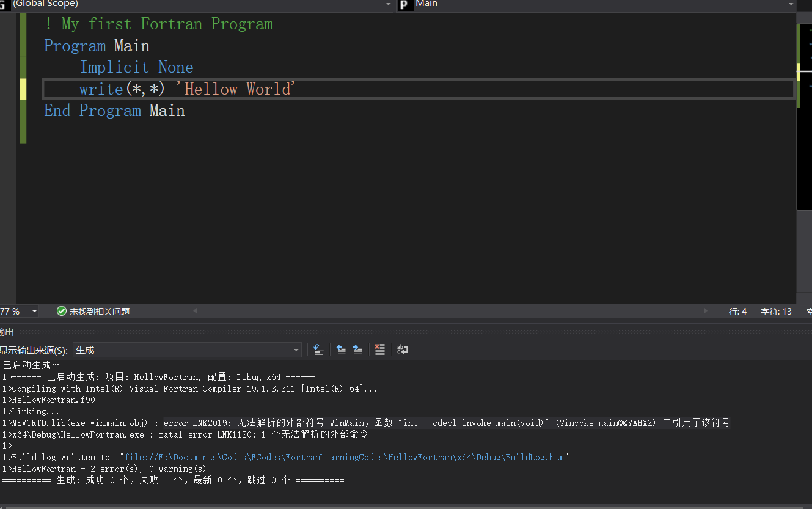
Task: Select the find message icon in Output toolbar
Action: pos(318,350)
